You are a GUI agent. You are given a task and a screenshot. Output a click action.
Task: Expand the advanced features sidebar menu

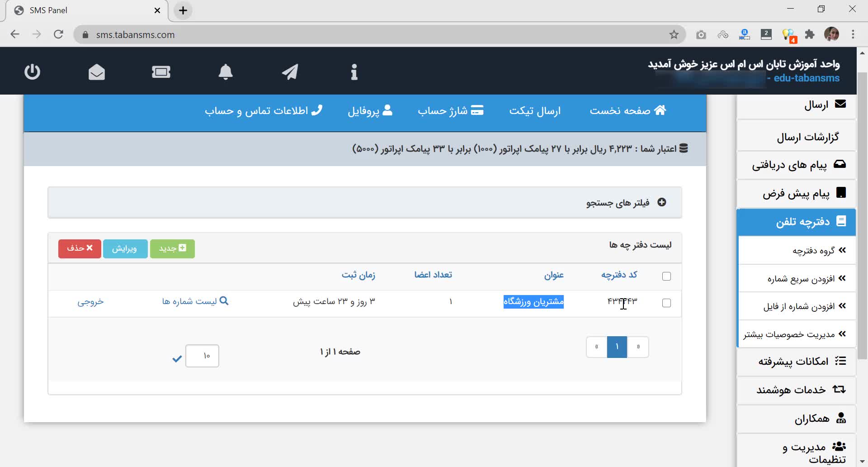click(801, 361)
